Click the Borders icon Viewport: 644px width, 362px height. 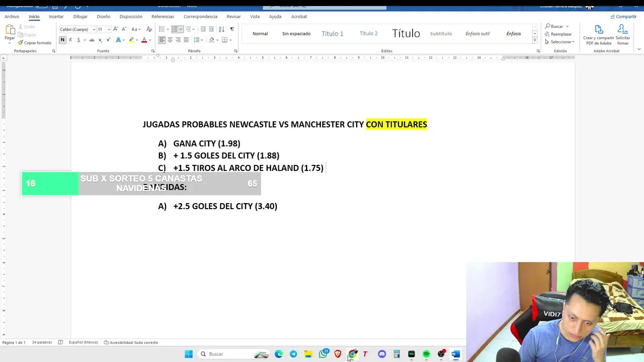(x=224, y=40)
